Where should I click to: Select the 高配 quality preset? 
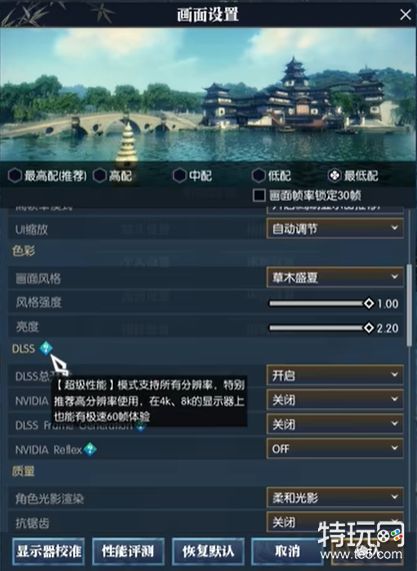pos(112,176)
